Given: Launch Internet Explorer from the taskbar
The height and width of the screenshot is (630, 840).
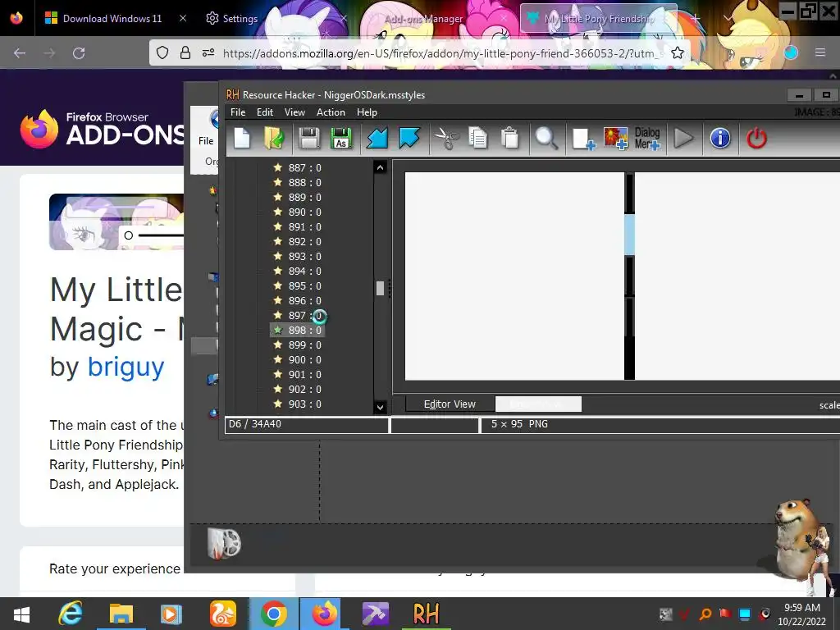Looking at the screenshot, I should pyautogui.click(x=71, y=614).
